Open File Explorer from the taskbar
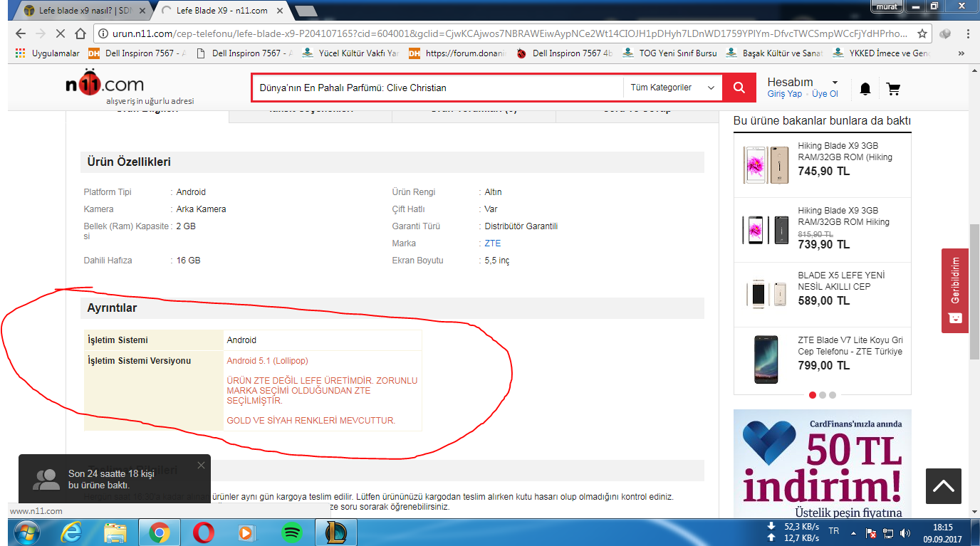Screen dimensions: 980x546 (115, 532)
